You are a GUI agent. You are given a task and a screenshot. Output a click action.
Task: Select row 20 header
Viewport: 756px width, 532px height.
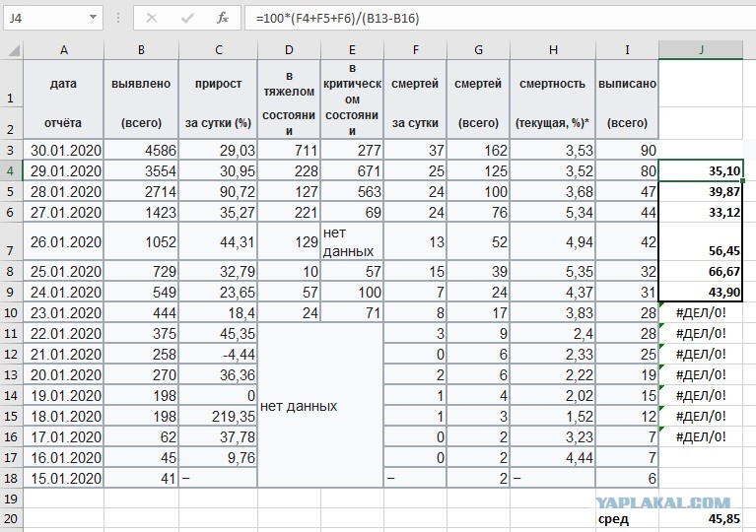click(11, 519)
